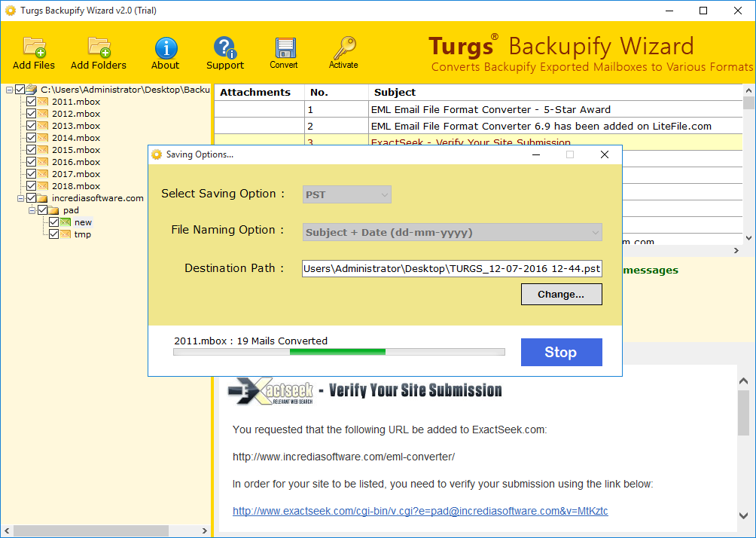The width and height of the screenshot is (756, 538).
Task: Click the email list scroll-down arrow
Action: click(748, 237)
